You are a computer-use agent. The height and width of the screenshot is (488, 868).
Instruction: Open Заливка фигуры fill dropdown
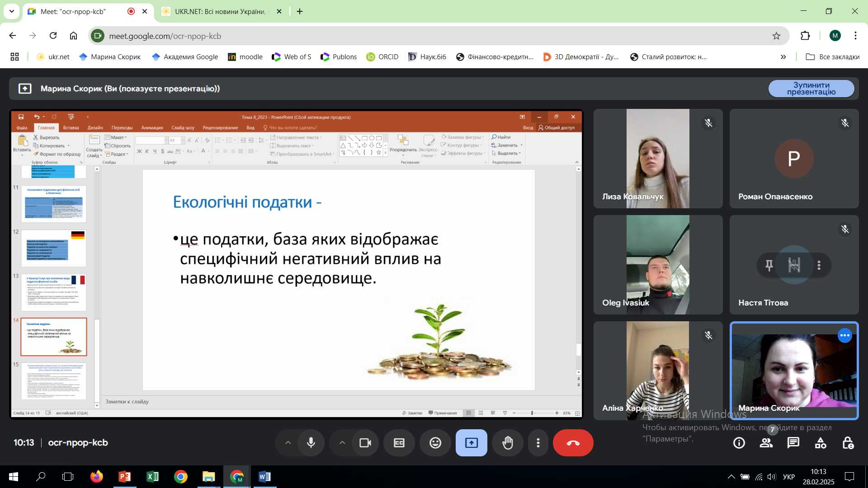click(462, 137)
